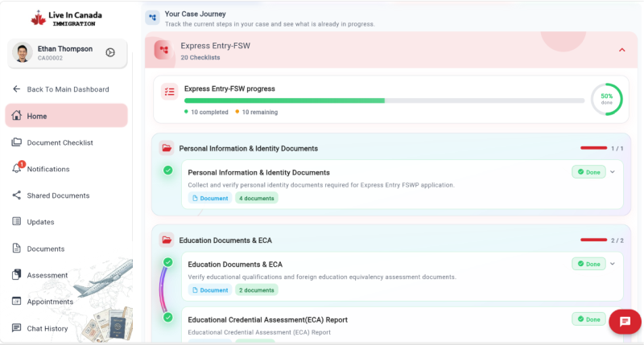
Task: Click the '2 documents' badge
Action: 257,290
